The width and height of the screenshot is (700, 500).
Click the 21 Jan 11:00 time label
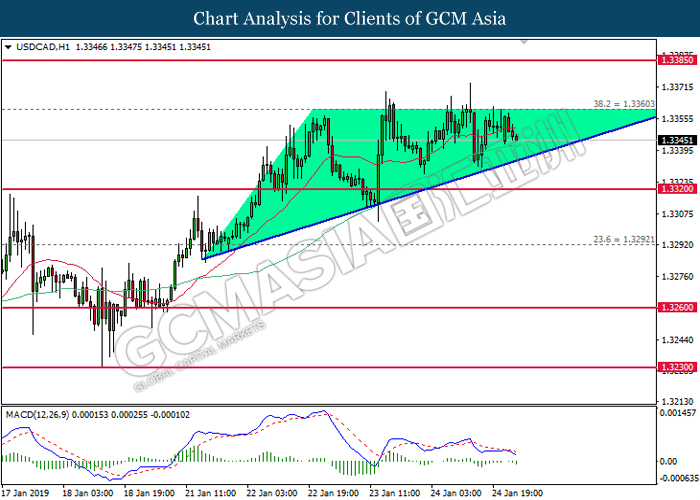211,493
